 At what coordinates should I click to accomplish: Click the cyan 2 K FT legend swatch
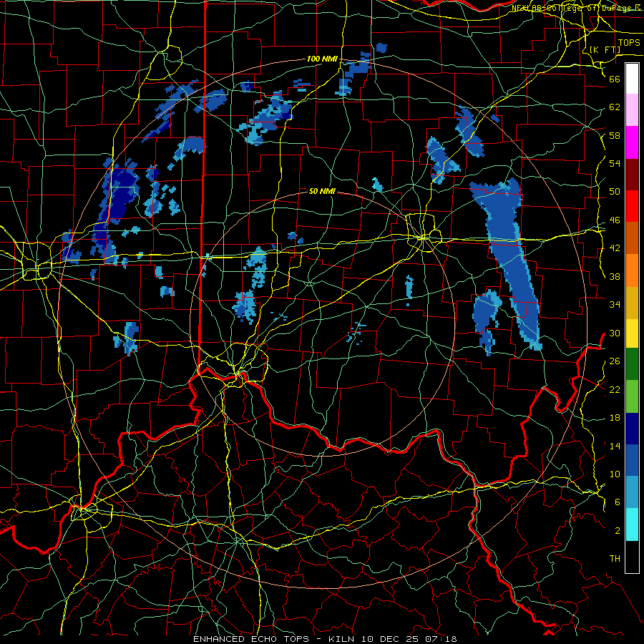632,525
